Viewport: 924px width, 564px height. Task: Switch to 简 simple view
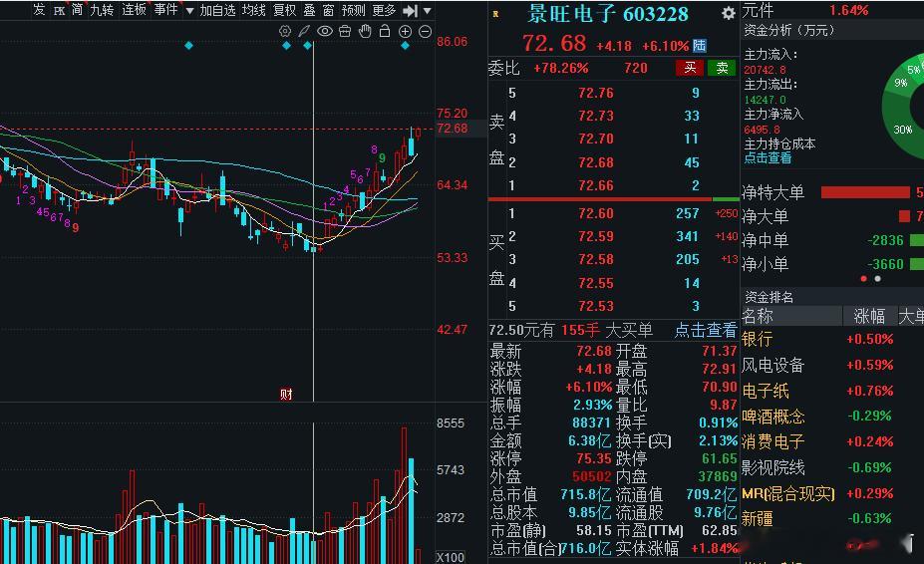point(77,10)
